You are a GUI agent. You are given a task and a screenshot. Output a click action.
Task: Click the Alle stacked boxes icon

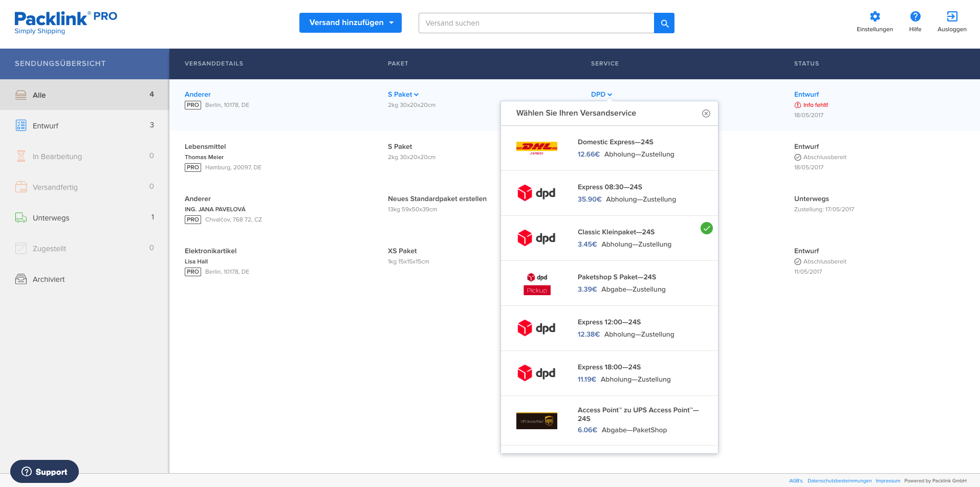(21, 95)
